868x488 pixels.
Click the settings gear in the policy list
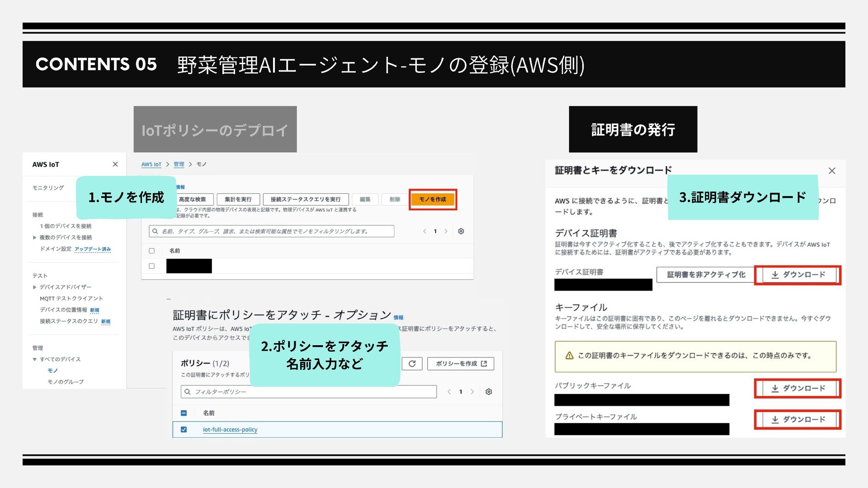[489, 392]
